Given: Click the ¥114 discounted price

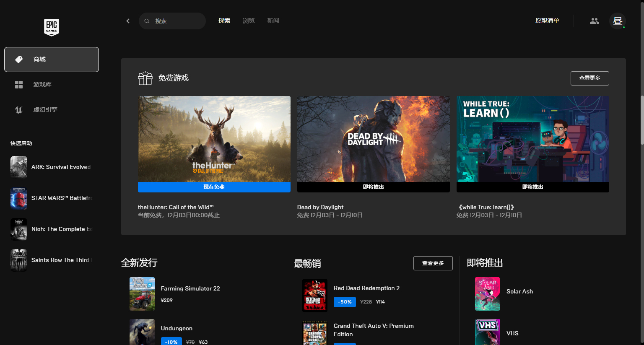Looking at the screenshot, I should click(380, 302).
